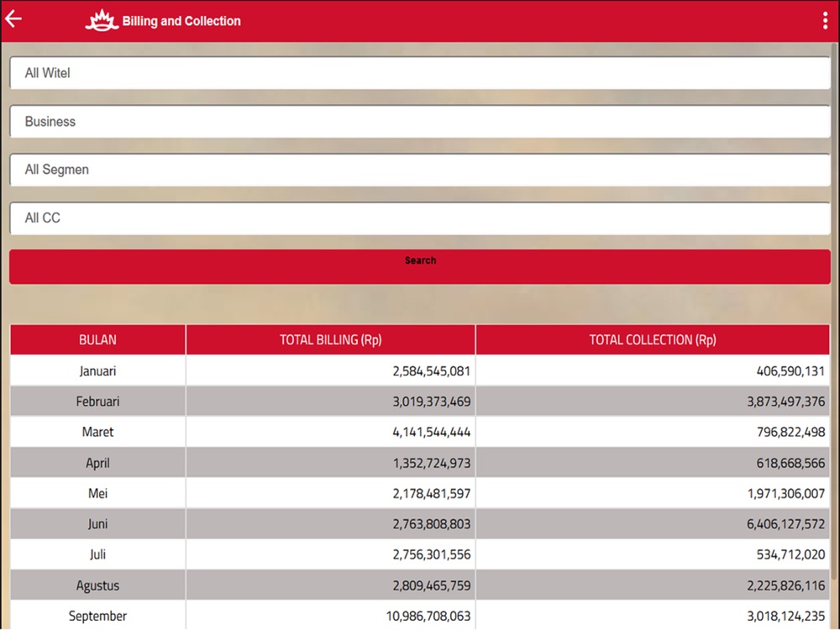This screenshot has width=840, height=630.
Task: Click the TOTAL BILLING (Rp) header
Action: pos(330,339)
